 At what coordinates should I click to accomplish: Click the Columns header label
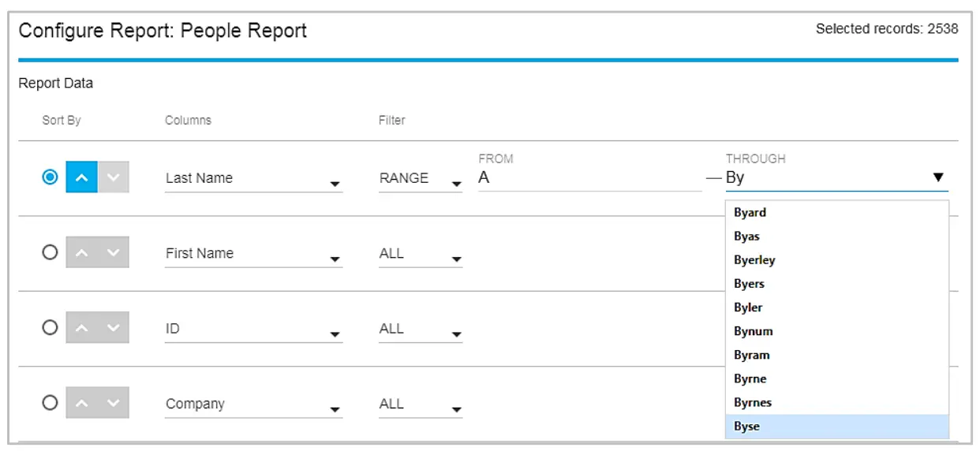pos(188,121)
